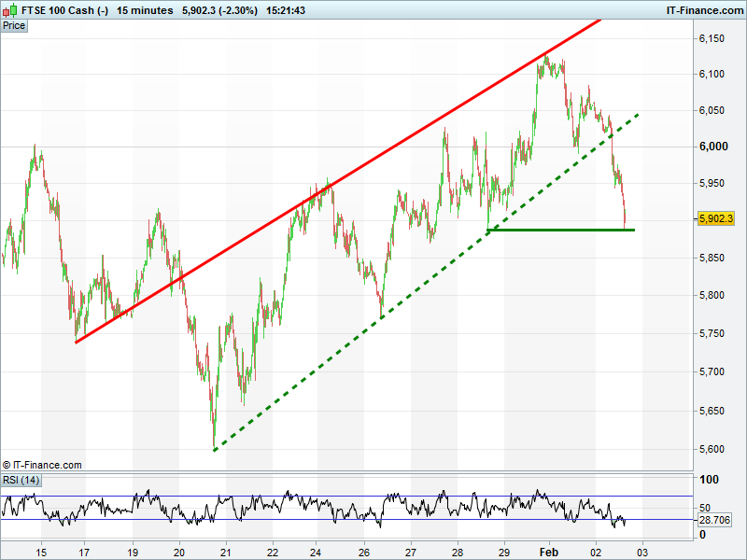747x560 pixels.
Task: Click the candlestick chart icon in title bar
Action: coord(9,10)
